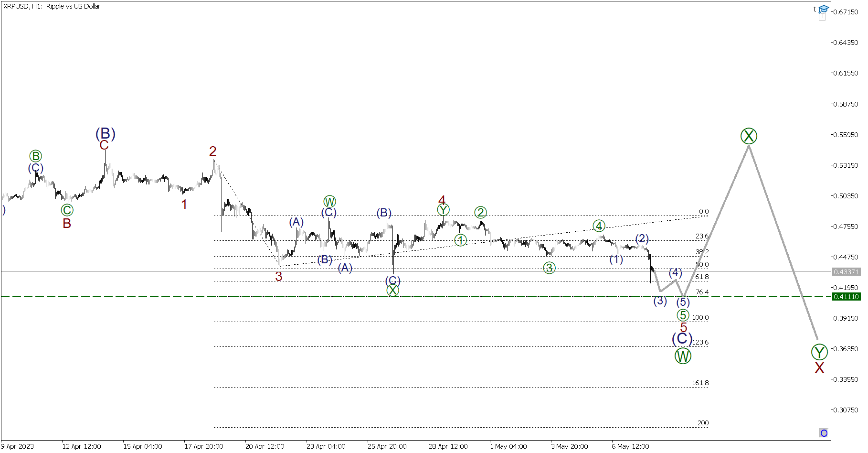868x453 pixels.
Task: Select the large green circled X projection label
Action: click(749, 136)
